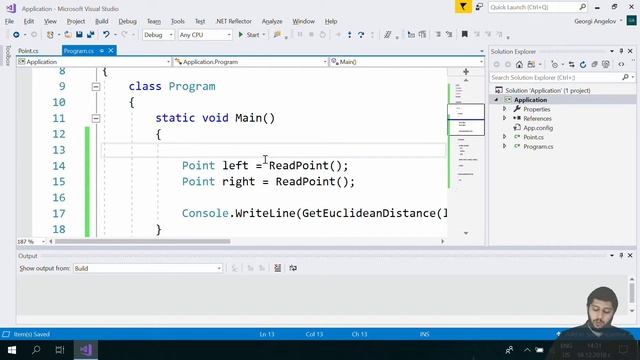Click the taskbar search icon
Viewport: 640px width, 360px height.
tap(36, 350)
